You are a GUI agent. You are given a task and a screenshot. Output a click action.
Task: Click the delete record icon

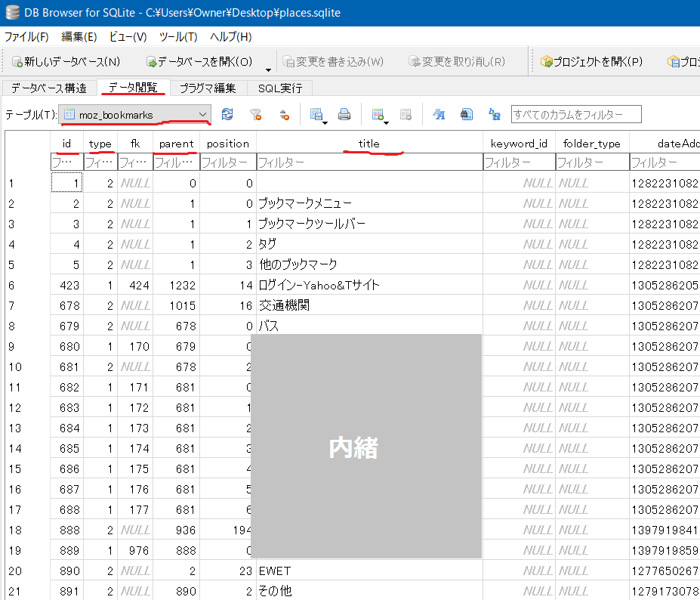(x=406, y=114)
